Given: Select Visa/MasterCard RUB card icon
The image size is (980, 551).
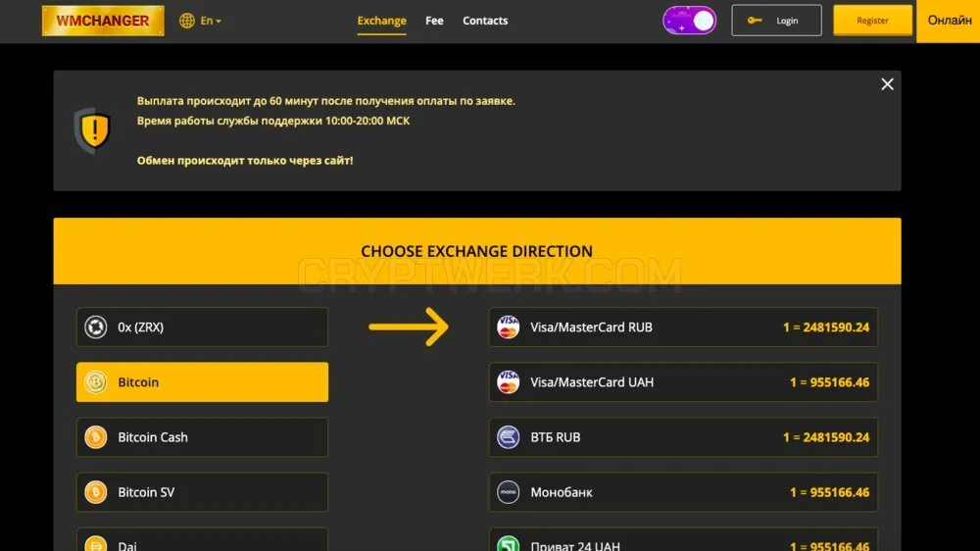Looking at the screenshot, I should tap(508, 327).
